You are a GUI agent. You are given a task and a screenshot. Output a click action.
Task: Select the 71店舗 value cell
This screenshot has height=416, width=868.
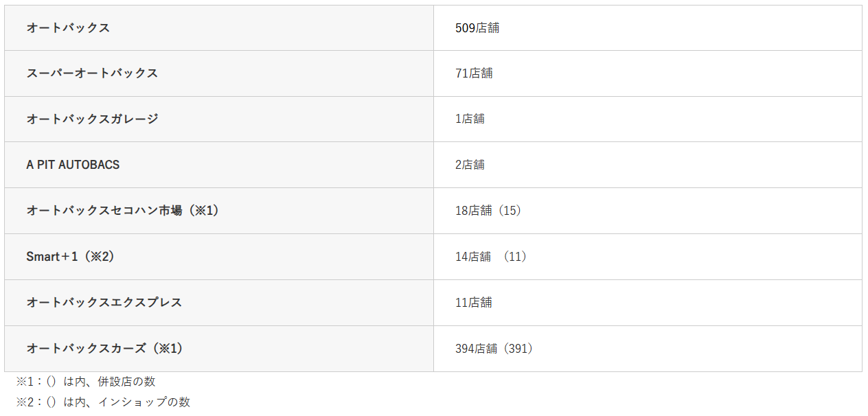point(474,73)
